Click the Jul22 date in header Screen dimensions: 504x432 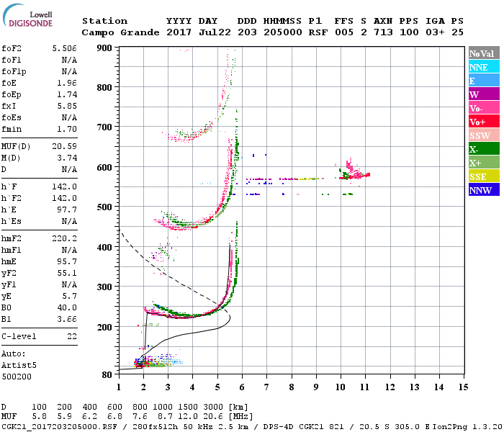215,32
